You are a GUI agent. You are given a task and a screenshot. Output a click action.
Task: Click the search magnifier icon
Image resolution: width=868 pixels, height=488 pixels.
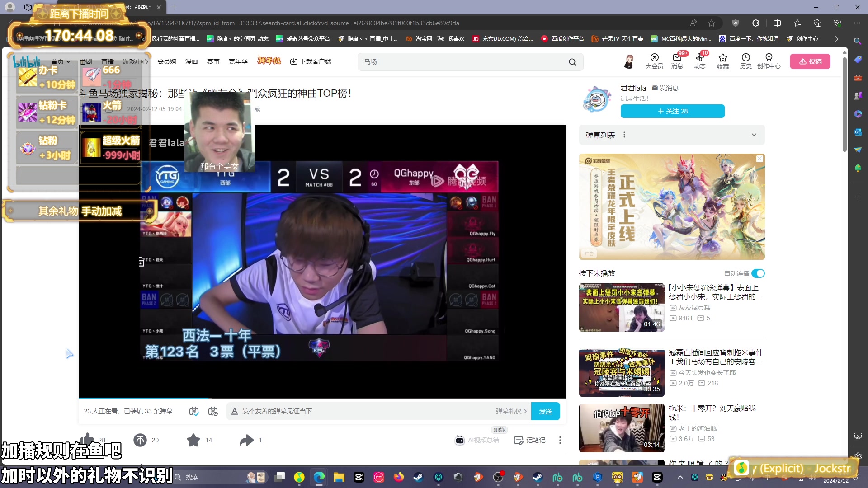572,62
